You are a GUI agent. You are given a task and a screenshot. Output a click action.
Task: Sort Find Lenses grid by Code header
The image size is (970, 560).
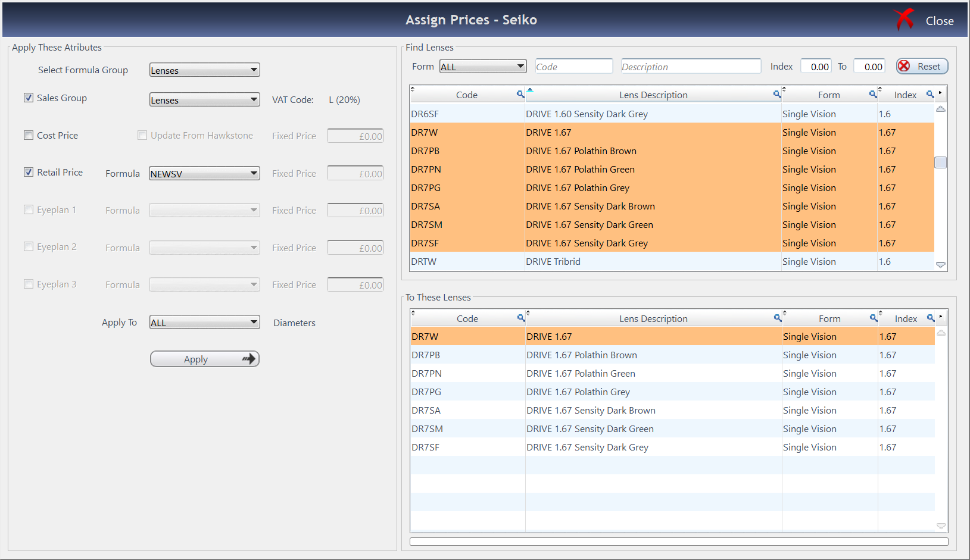(x=467, y=95)
